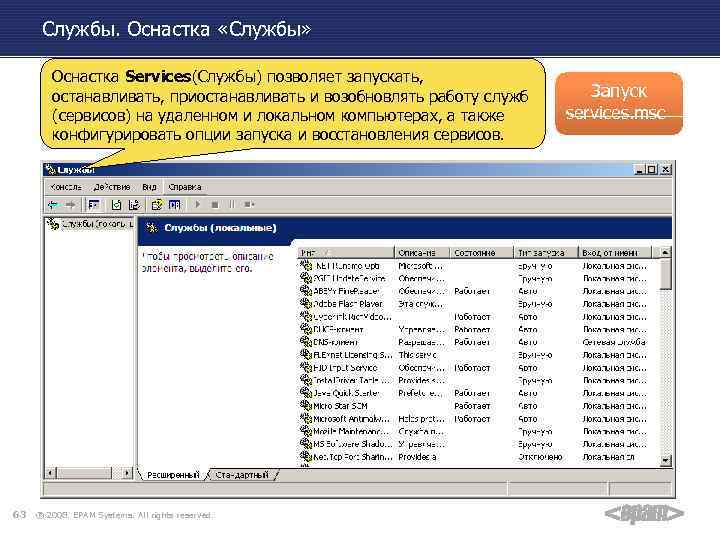Sort by the Имя column header
Viewport: 720px width, 540px height.
[347, 253]
